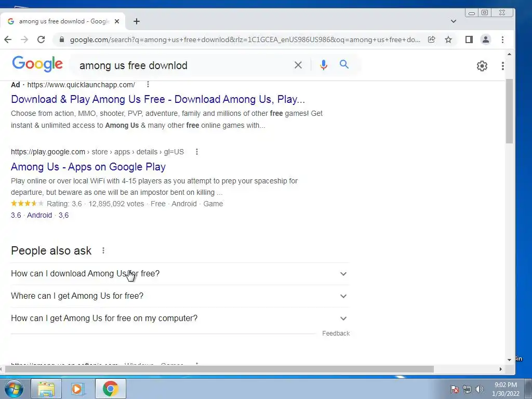The width and height of the screenshot is (532, 399).
Task: Open the network tray icon
Action: tap(467, 389)
